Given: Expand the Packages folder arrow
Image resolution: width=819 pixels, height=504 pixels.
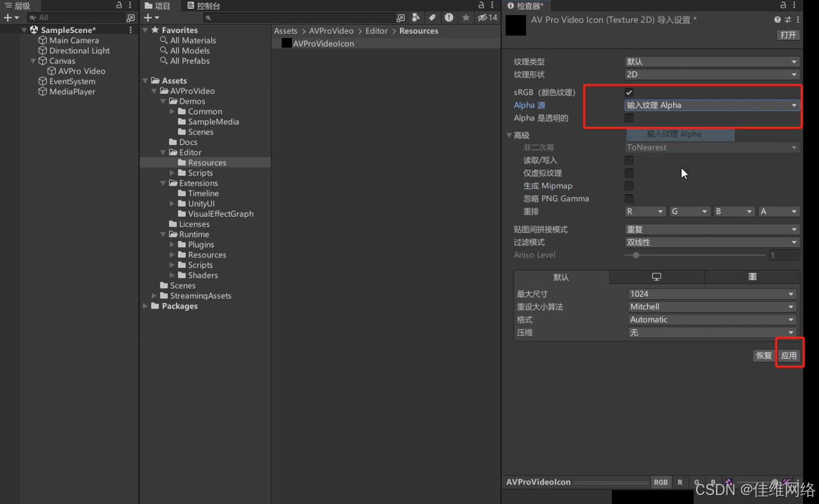Looking at the screenshot, I should [145, 306].
